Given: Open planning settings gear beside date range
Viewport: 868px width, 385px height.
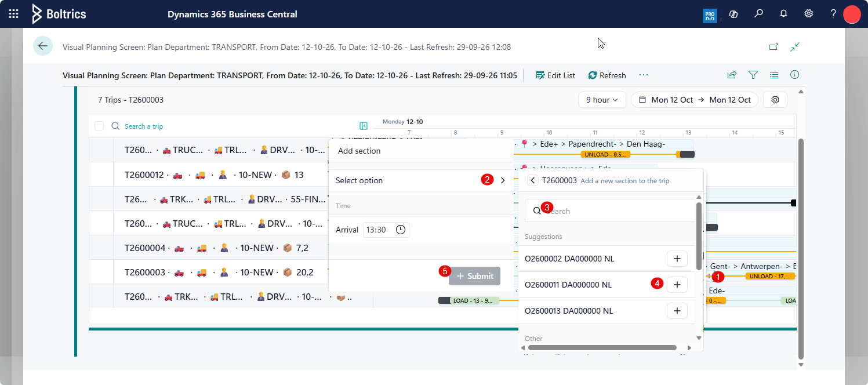Looking at the screenshot, I should [775, 100].
